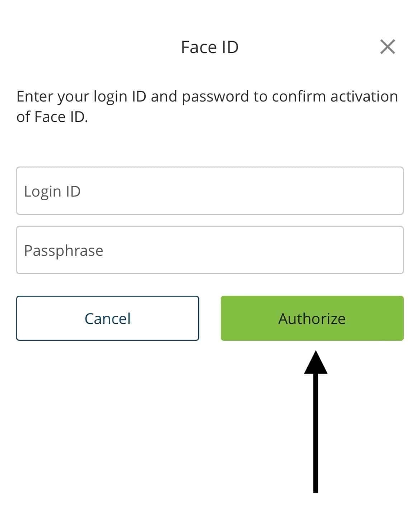Select the empty Login ID placeholder
The image size is (420, 507).
pos(52,191)
